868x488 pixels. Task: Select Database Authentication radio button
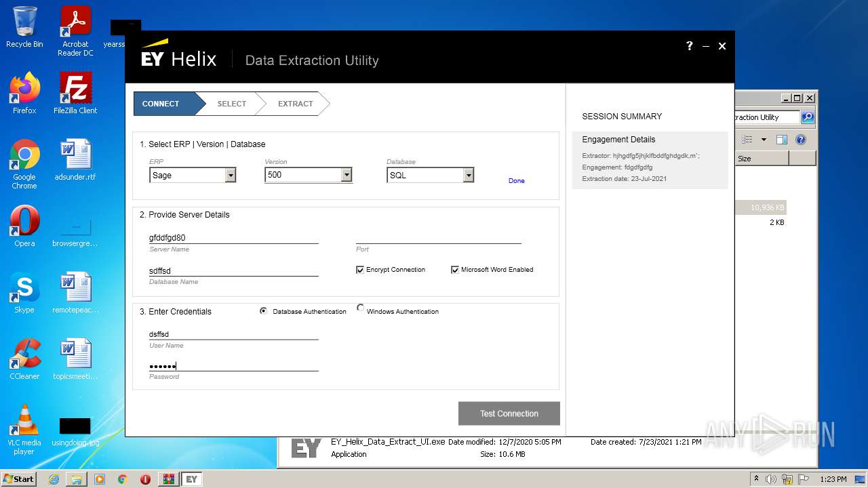263,311
